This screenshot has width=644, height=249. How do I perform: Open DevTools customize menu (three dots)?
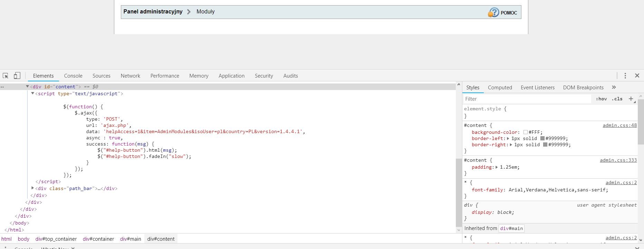tap(625, 76)
